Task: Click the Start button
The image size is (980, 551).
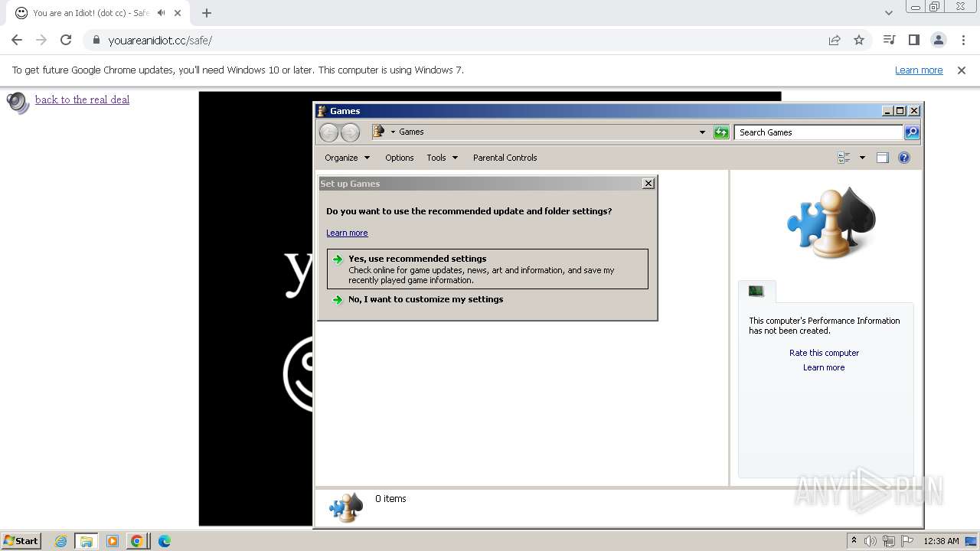Action: (21, 541)
